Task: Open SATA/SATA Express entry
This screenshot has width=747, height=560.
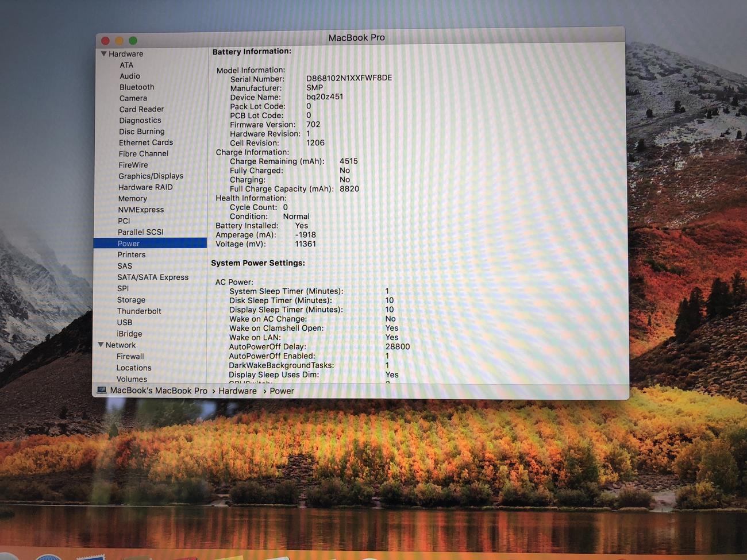Action: click(x=153, y=277)
